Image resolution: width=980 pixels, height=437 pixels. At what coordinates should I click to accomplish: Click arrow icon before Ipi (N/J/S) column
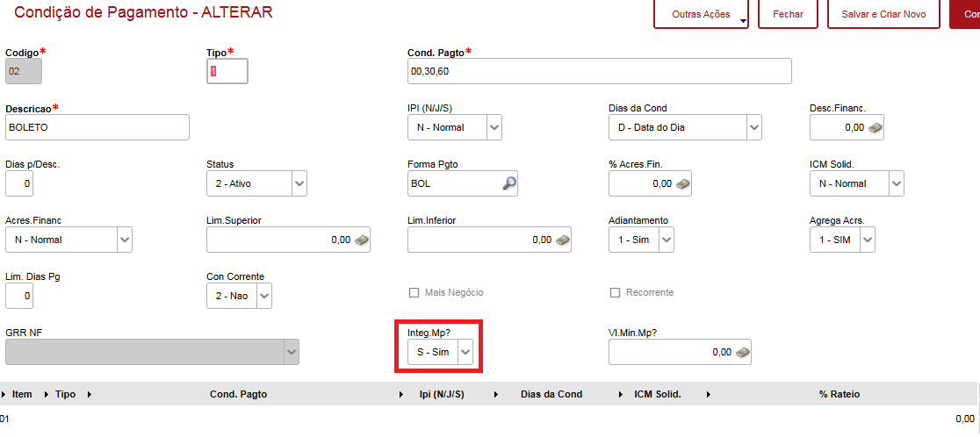tap(401, 394)
